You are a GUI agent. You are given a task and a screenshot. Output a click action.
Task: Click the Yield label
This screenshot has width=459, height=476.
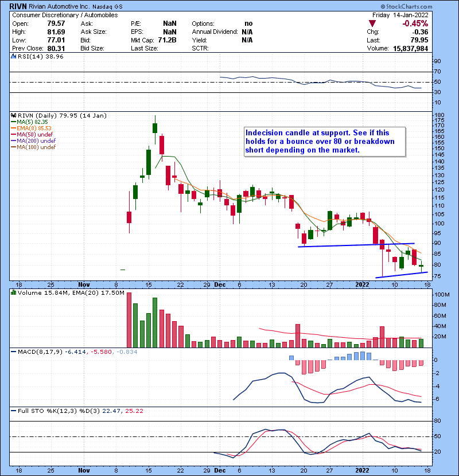[199, 40]
